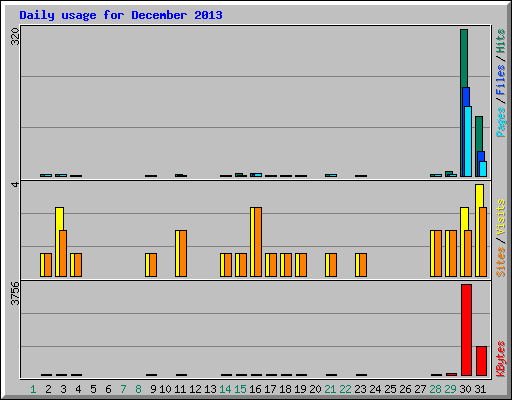Click the orange Sites bar for day 23
Image resolution: width=512 pixels, height=400 pixels.
(363, 265)
